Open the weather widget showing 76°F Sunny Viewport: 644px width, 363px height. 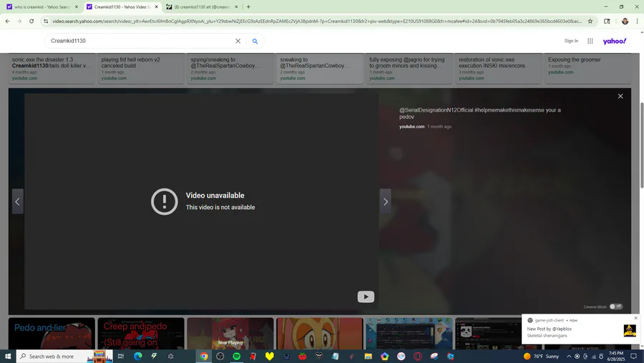542,357
